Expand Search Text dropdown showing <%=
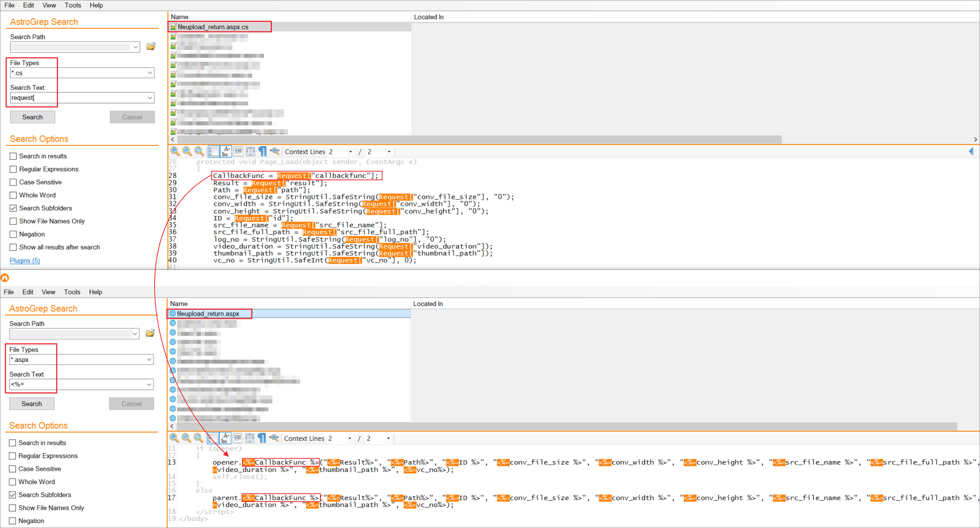 coord(149,384)
